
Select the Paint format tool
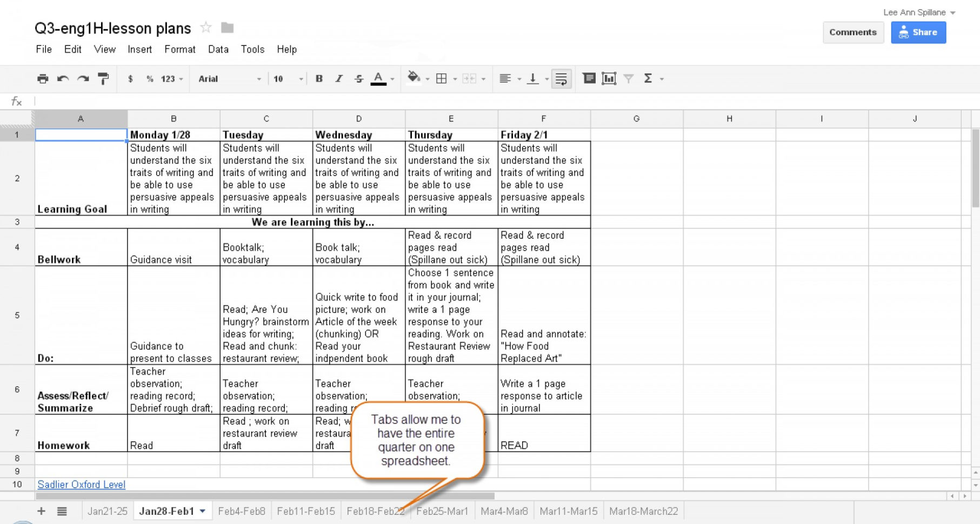103,78
